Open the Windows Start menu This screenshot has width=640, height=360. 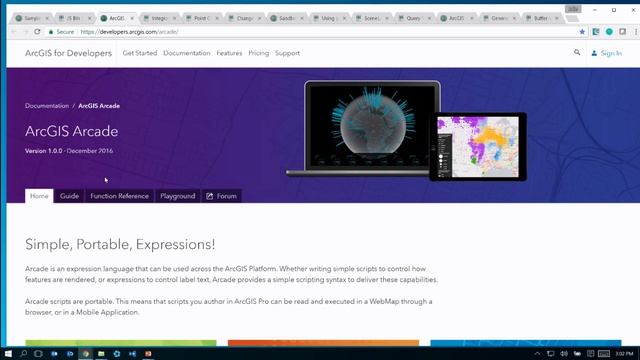click(8, 353)
